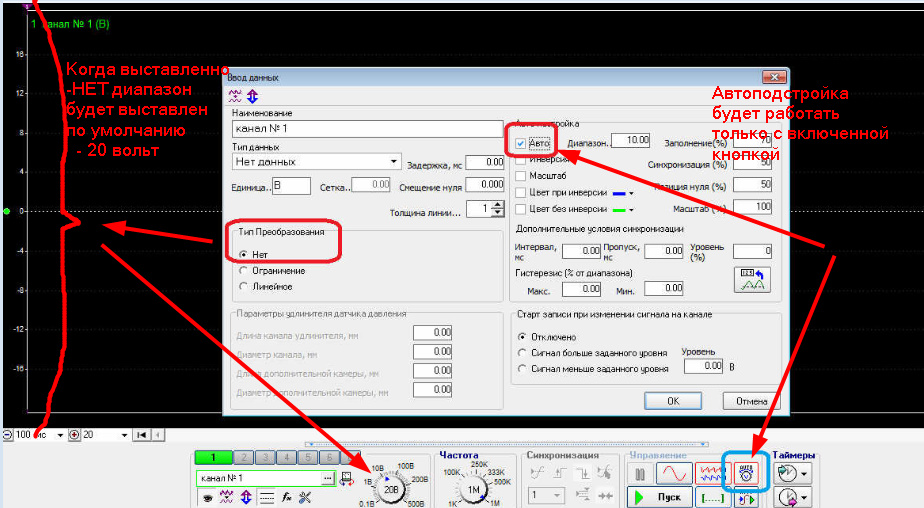Screen dimensions: 924x508
Task: Toggle the Цвет без инверсии checkbox
Action: (520, 209)
